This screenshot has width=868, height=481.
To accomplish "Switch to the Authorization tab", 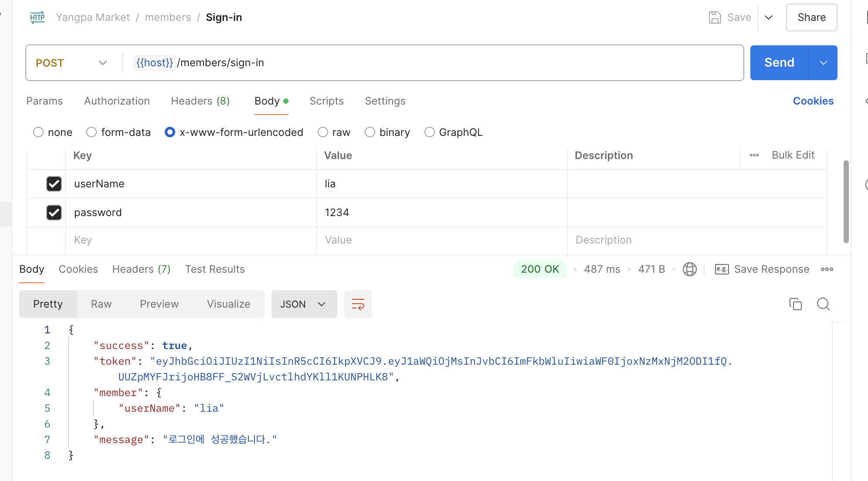I will point(117,101).
